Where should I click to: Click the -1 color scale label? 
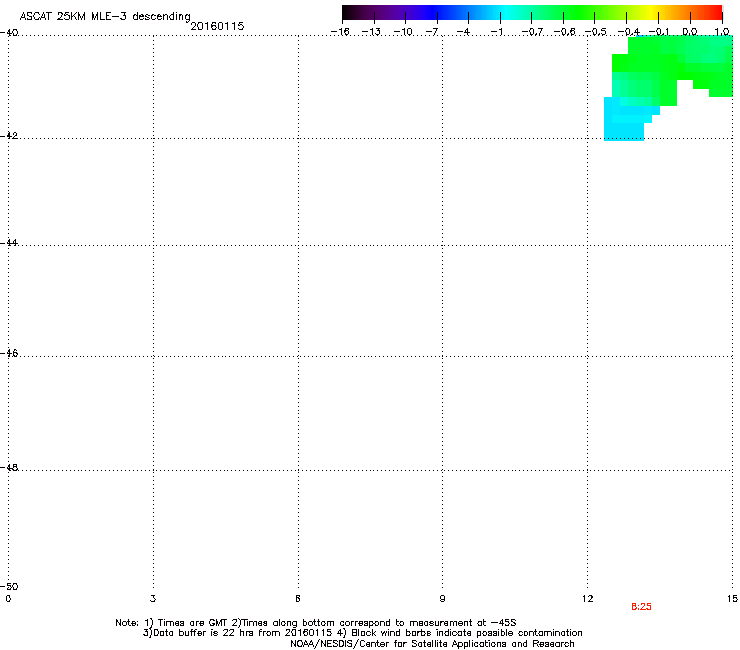coord(496,32)
